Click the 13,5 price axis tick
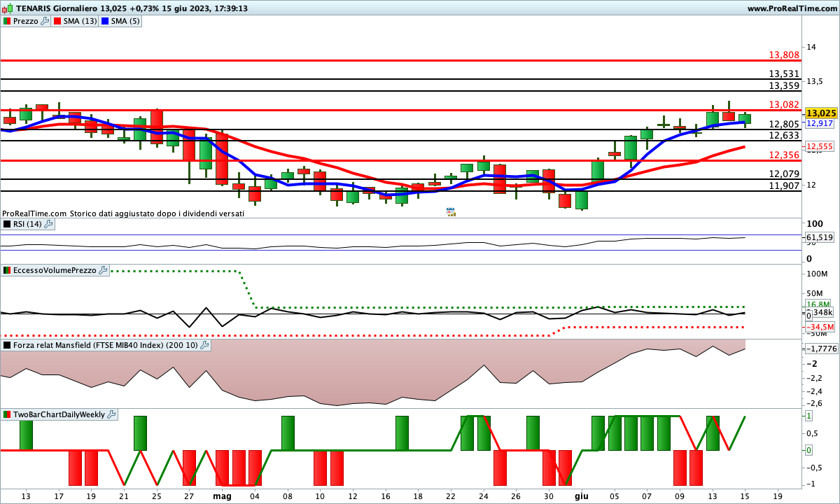The height and width of the screenshot is (504, 840). (815, 81)
